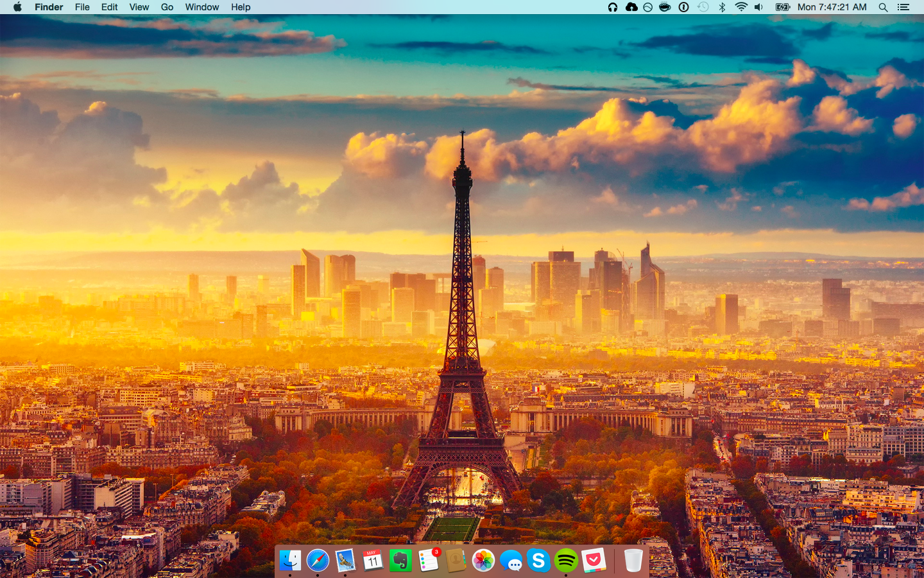
Task: Open the Go menu
Action: point(167,7)
